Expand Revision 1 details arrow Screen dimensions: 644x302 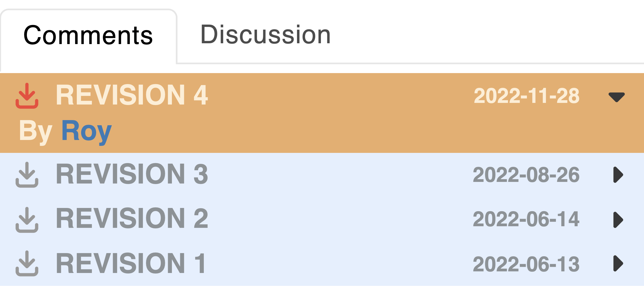[618, 263]
